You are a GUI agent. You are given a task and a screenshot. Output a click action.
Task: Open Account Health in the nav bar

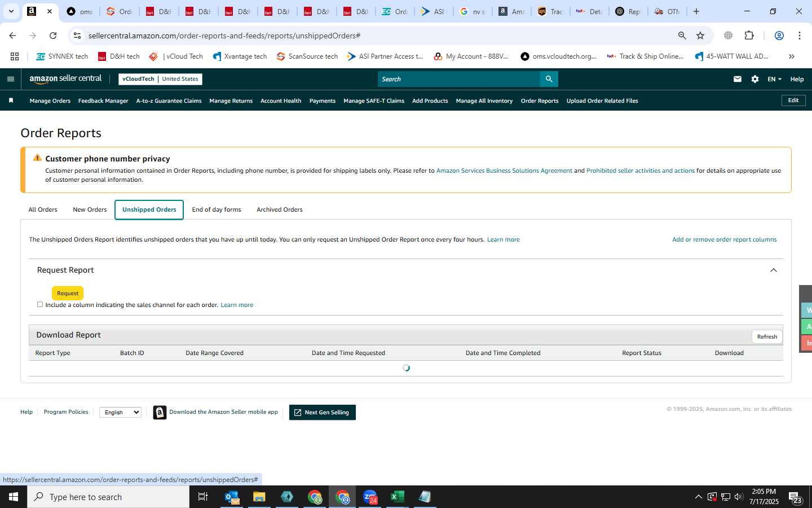(281, 101)
